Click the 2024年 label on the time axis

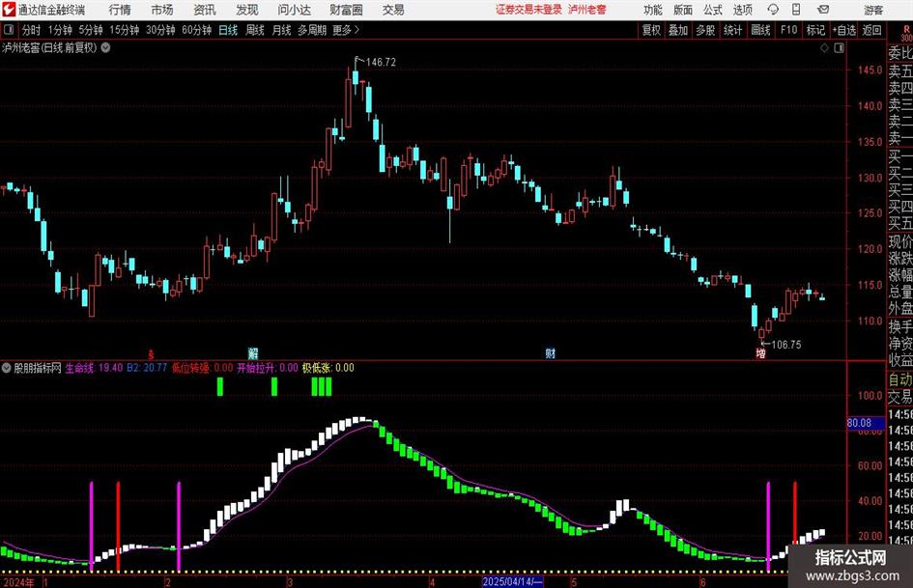pos(18,581)
